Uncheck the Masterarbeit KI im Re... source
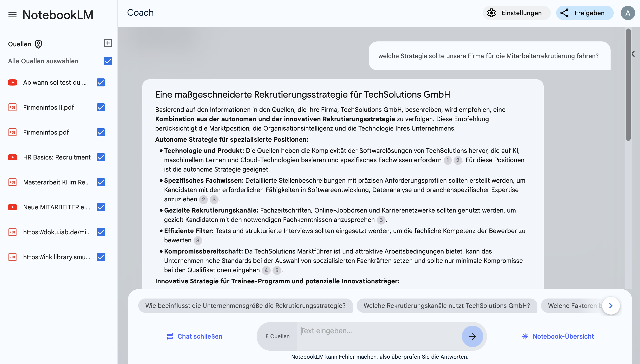 click(x=101, y=182)
